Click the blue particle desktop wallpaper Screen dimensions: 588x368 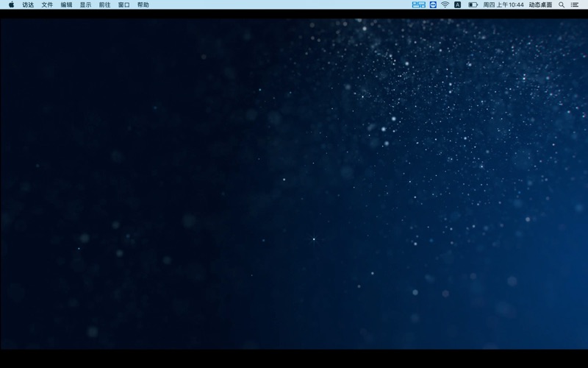294,184
